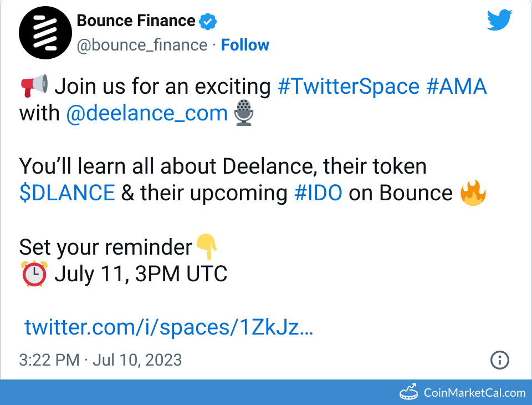532x405 pixels.
Task: Click the Twitter bird logo
Action: (500, 21)
